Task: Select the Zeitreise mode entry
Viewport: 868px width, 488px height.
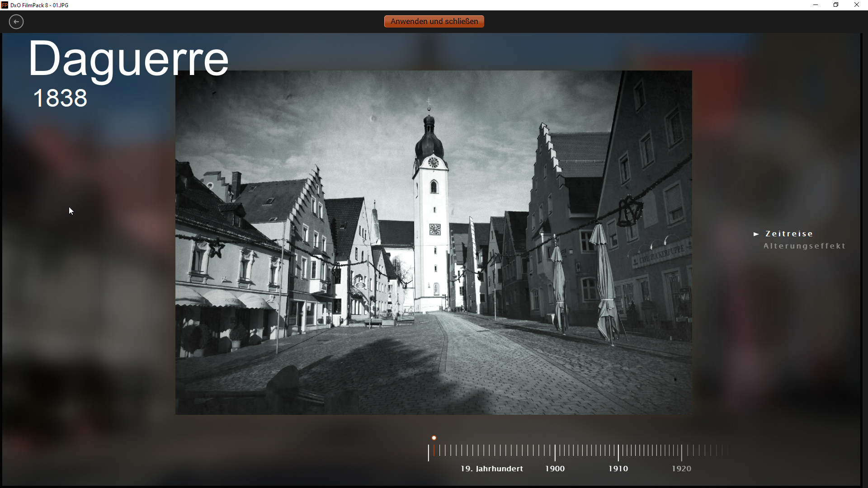Action: coord(789,234)
